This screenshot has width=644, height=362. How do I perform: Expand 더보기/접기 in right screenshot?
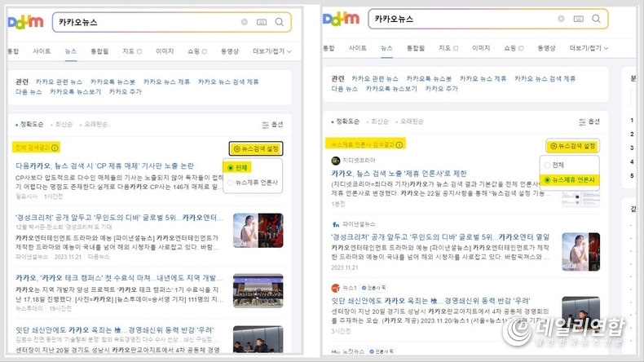(589, 48)
